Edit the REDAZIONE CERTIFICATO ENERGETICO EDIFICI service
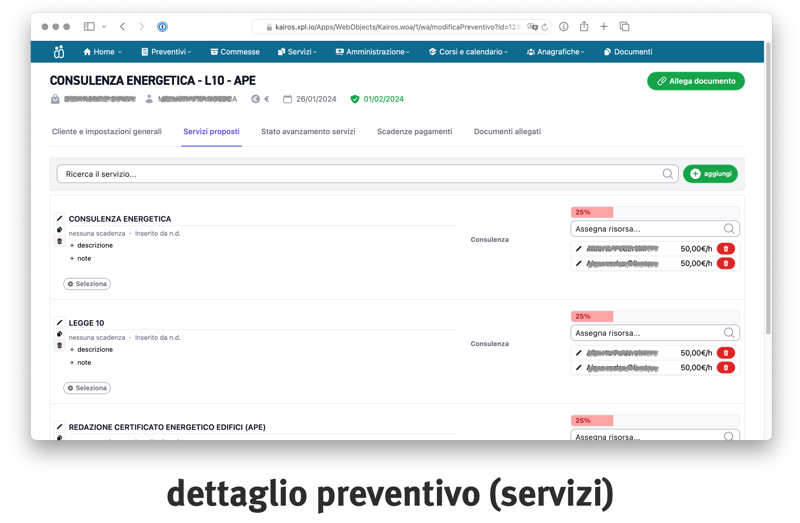 tap(60, 427)
